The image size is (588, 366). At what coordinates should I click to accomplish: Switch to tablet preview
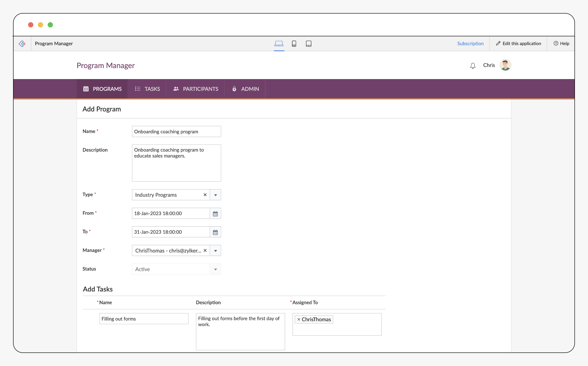point(308,43)
